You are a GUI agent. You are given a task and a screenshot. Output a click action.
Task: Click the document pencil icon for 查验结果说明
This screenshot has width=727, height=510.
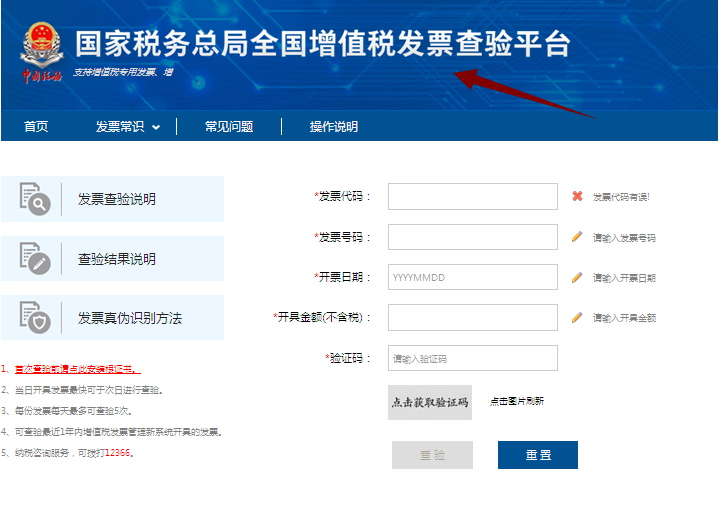[35, 258]
